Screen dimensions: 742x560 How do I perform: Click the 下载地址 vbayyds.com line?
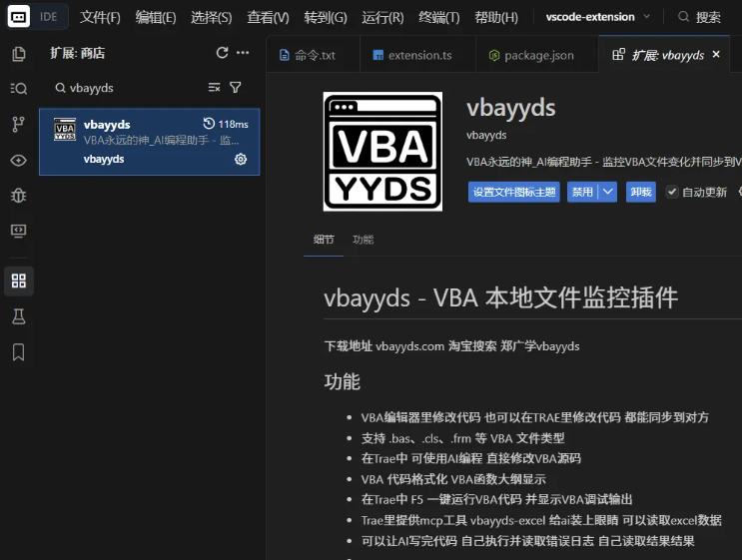[x=452, y=346]
